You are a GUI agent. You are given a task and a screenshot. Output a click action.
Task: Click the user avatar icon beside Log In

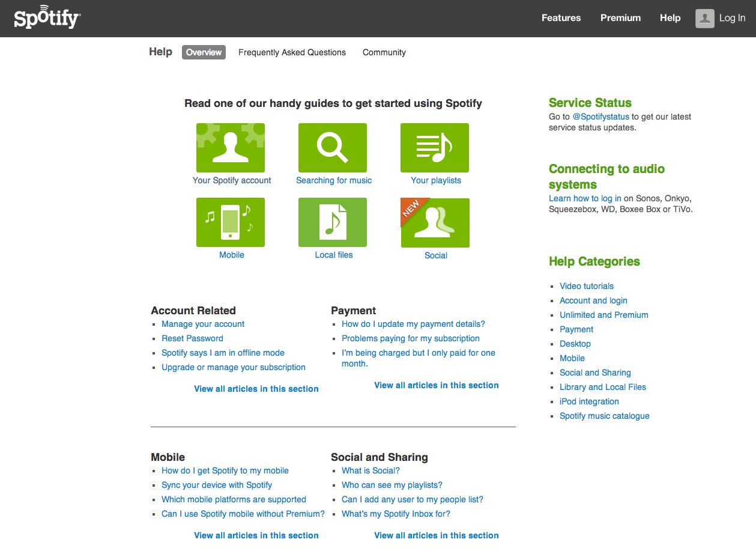(705, 18)
